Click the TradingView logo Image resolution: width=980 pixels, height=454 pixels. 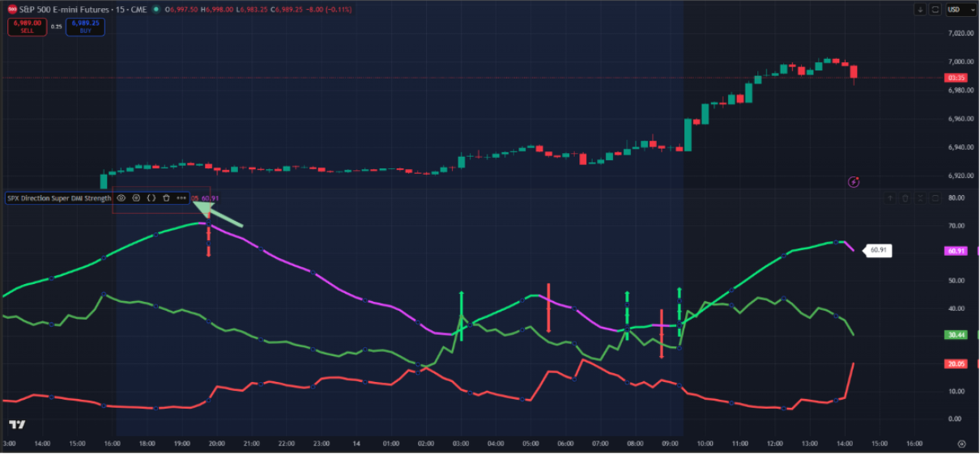point(16,425)
